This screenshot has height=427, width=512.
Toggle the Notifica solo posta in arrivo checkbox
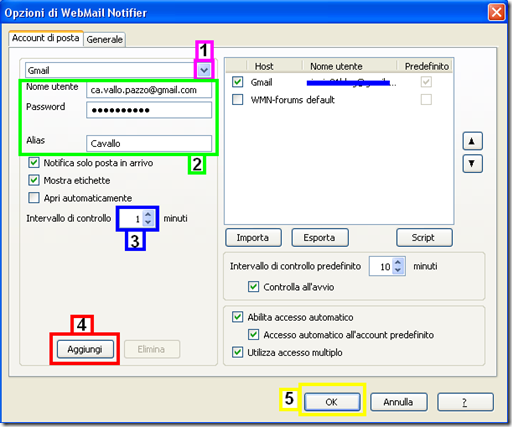coord(34,163)
